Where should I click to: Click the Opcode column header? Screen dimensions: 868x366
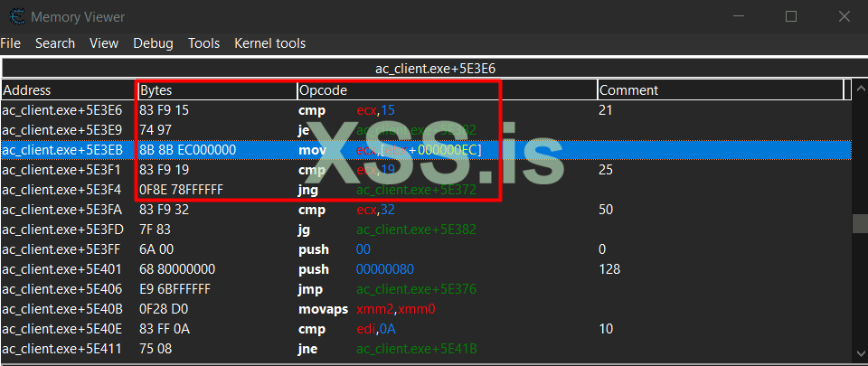(448, 90)
